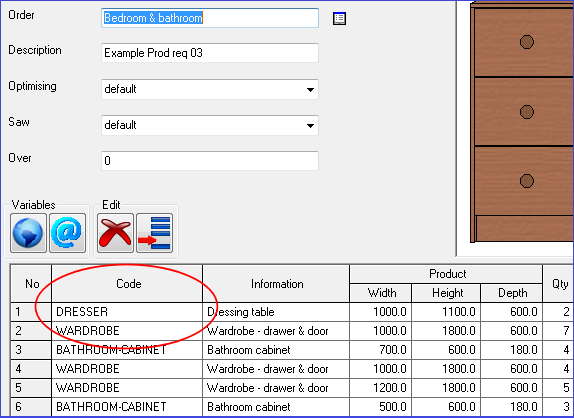Select row 3 BATHROOM-CABINET code cell
Screen dimensions: 574x418
[127, 350]
